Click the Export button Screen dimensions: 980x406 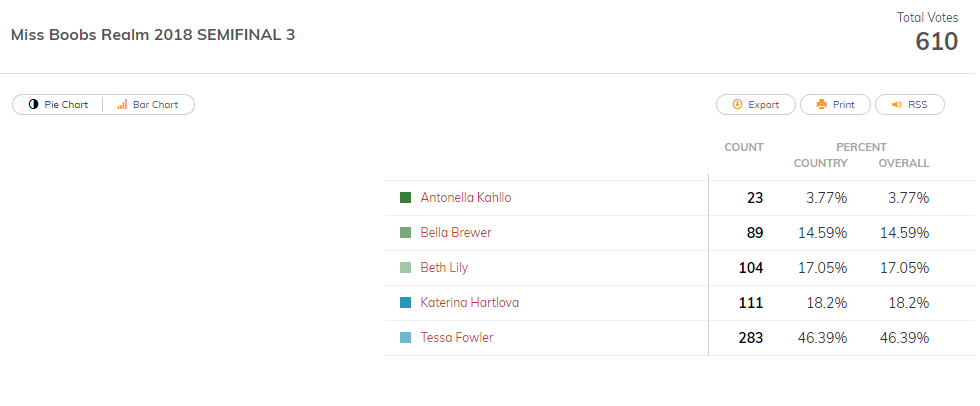[756, 105]
